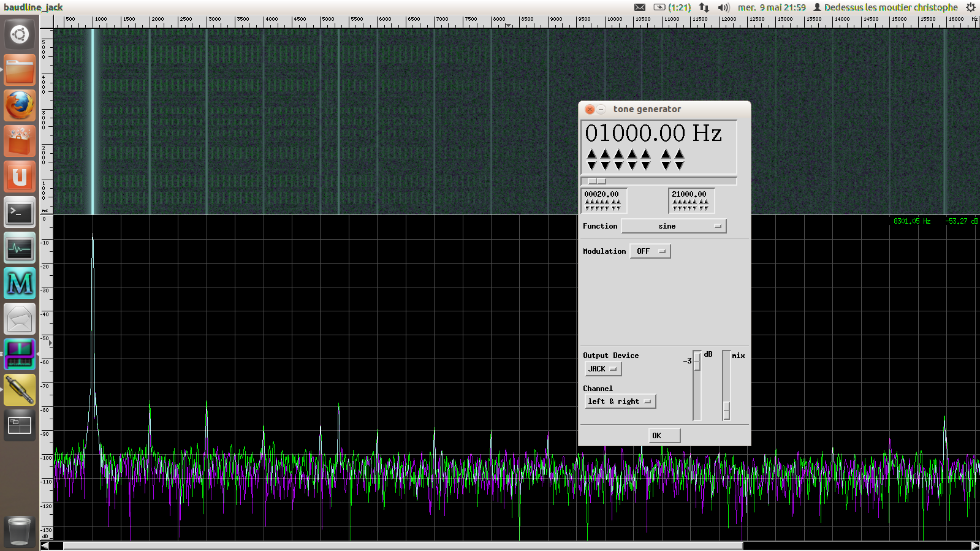Image resolution: width=980 pixels, height=551 pixels.
Task: Launch Firefox from the launcher
Action: pyautogui.click(x=20, y=105)
